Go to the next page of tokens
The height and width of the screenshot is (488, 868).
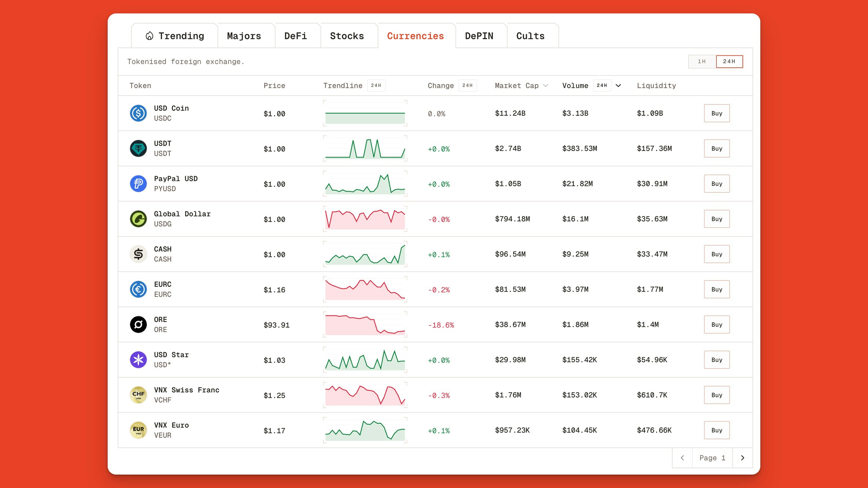tap(742, 458)
